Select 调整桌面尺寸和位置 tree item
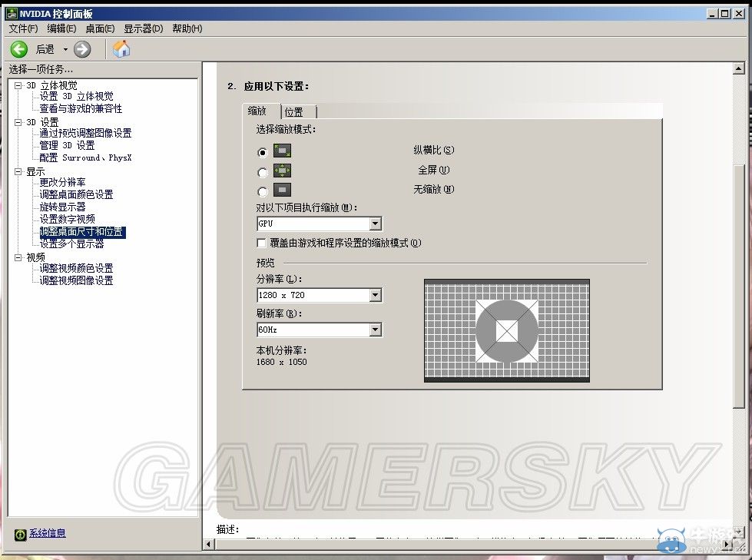Image resolution: width=752 pixels, height=560 pixels. 82,232
